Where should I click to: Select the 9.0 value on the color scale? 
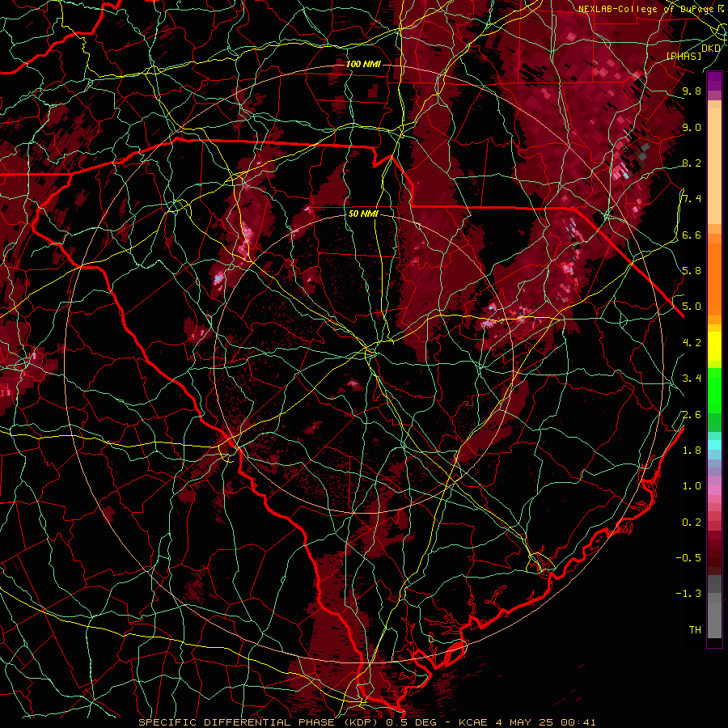(692, 127)
